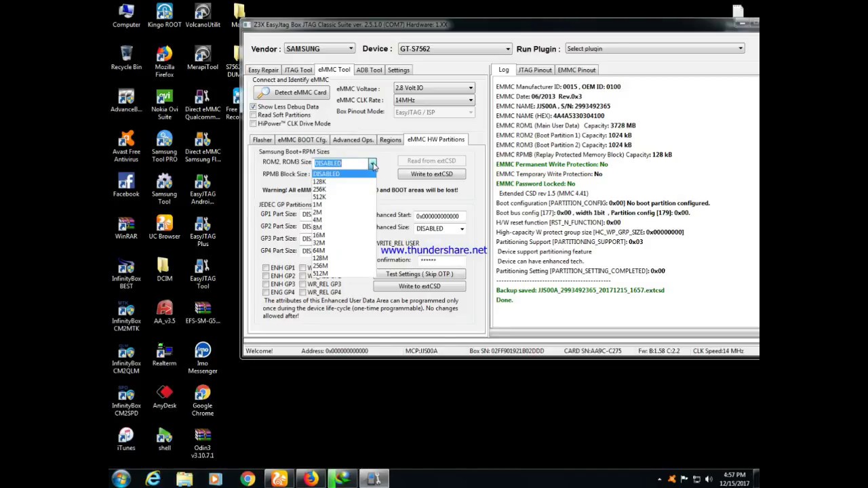Screen dimensions: 868x488
Task: Open Mozilla Firefox desktop shortcut
Action: pyautogui.click(x=164, y=62)
